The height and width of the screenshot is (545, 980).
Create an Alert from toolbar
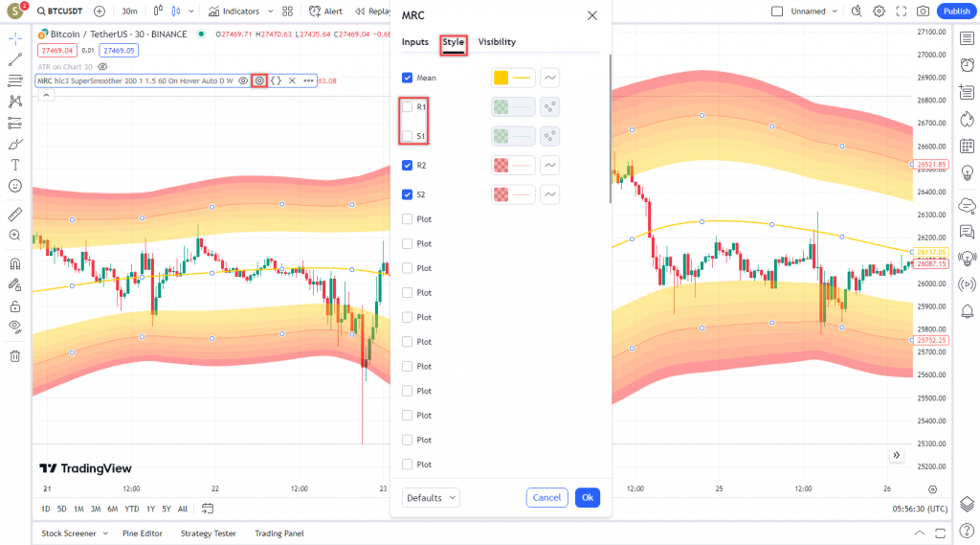(x=325, y=11)
